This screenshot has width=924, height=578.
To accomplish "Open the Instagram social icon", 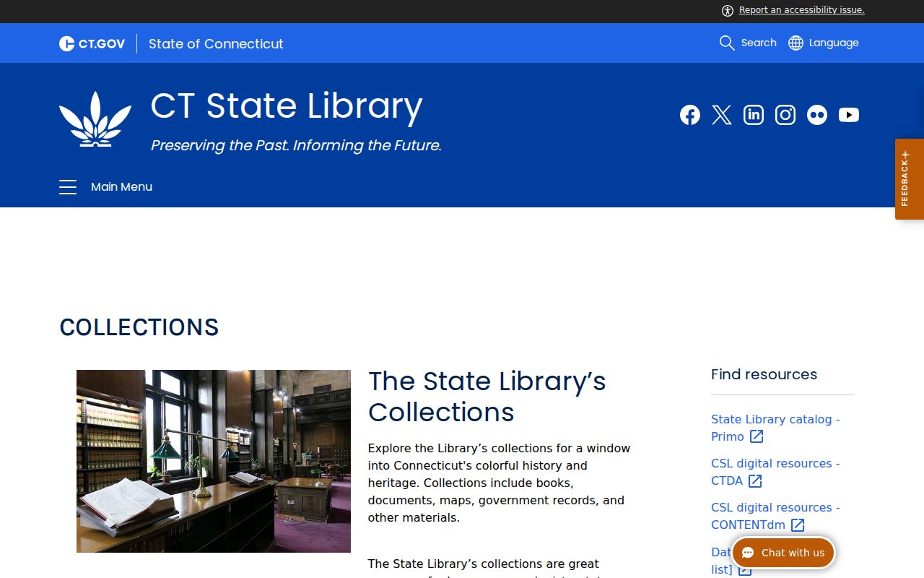I will pyautogui.click(x=785, y=115).
